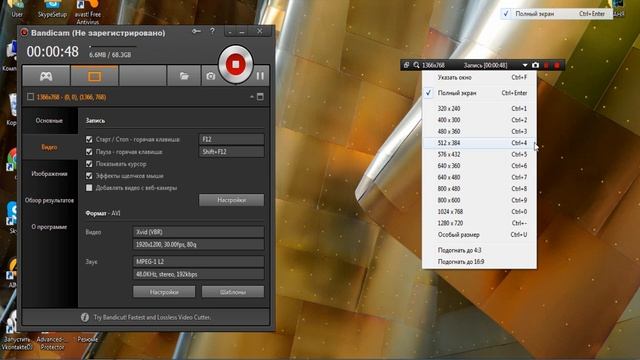This screenshot has height=360, width=640.
Task: Click the camera icon on the recording overlay bar
Action: 536,65
